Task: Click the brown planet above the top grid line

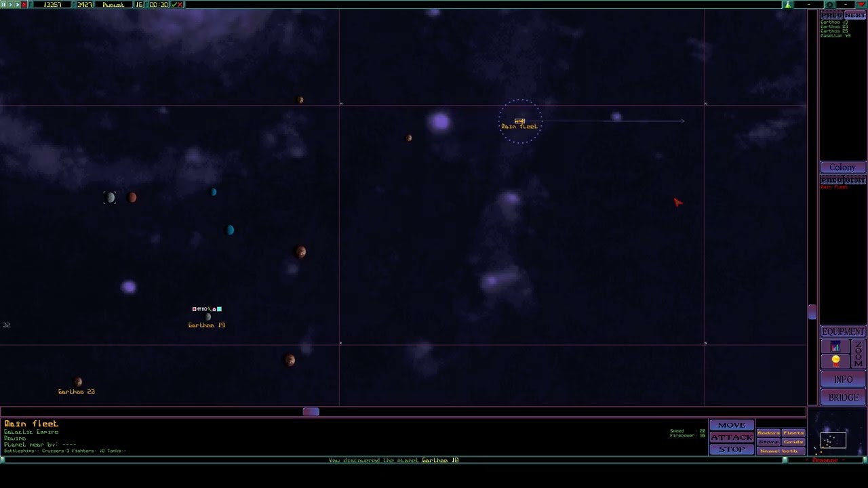Action: click(x=300, y=100)
